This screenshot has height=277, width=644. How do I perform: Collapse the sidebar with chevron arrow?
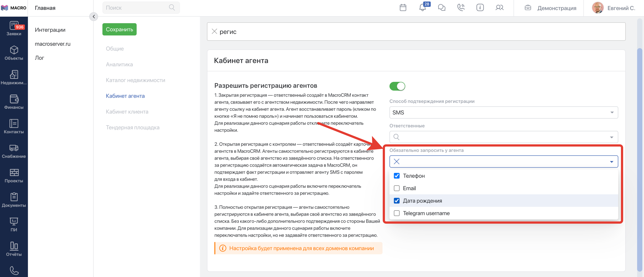click(x=93, y=17)
